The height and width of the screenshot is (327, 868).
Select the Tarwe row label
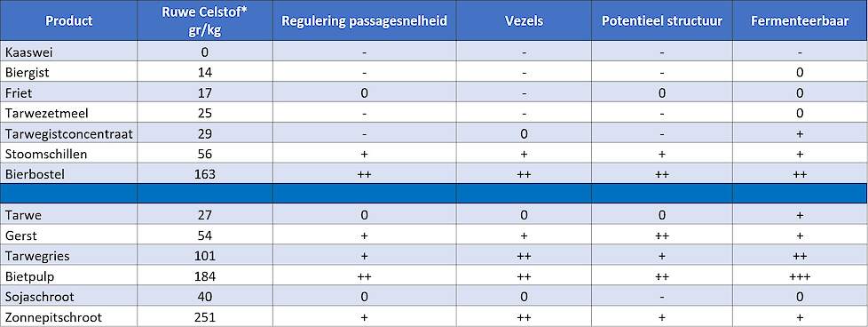pyautogui.click(x=68, y=214)
